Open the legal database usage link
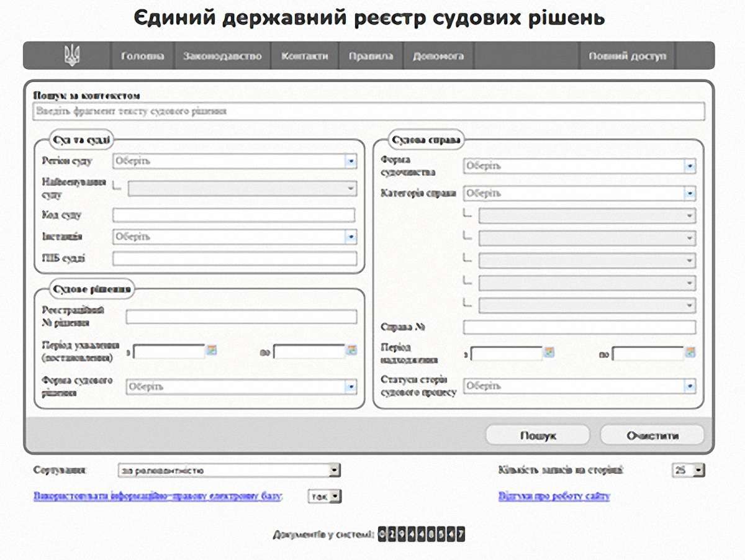The image size is (745, 560). pyautogui.click(x=158, y=496)
